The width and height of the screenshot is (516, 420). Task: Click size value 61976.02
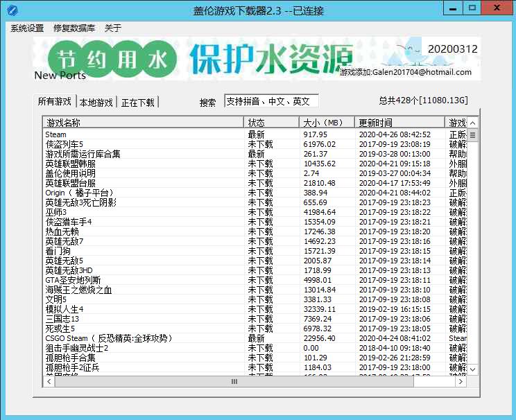click(320, 144)
